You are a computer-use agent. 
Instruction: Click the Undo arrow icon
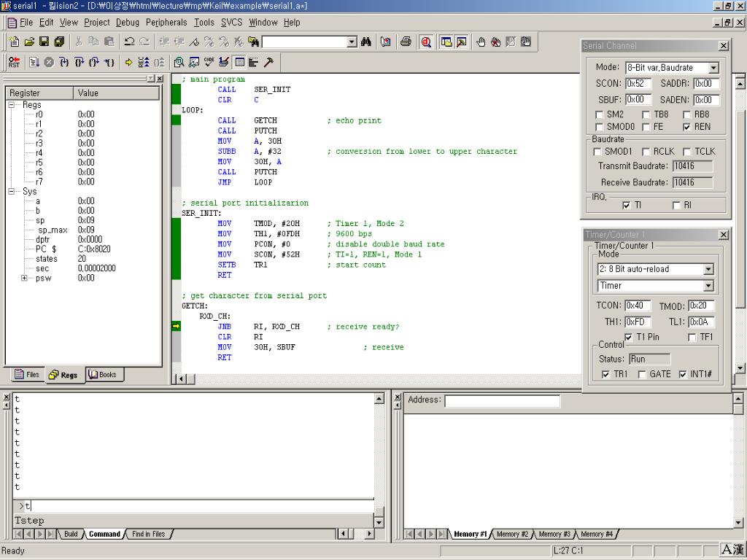[129, 42]
